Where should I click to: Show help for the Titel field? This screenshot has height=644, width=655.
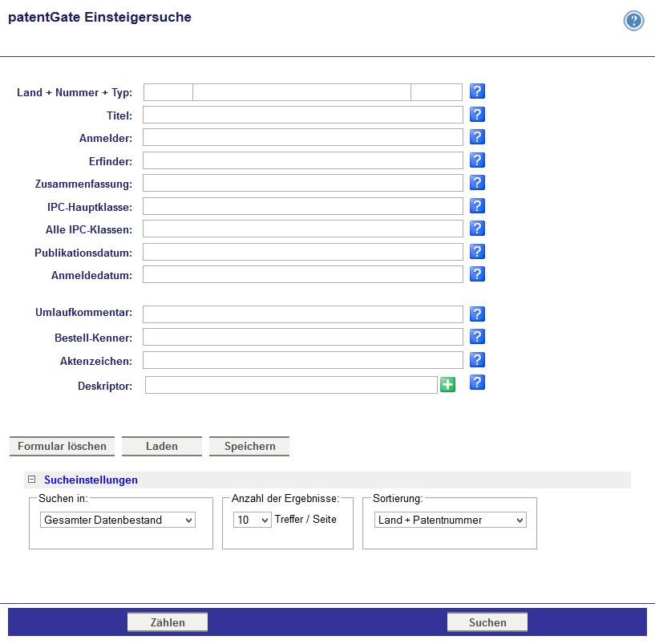[x=477, y=114]
